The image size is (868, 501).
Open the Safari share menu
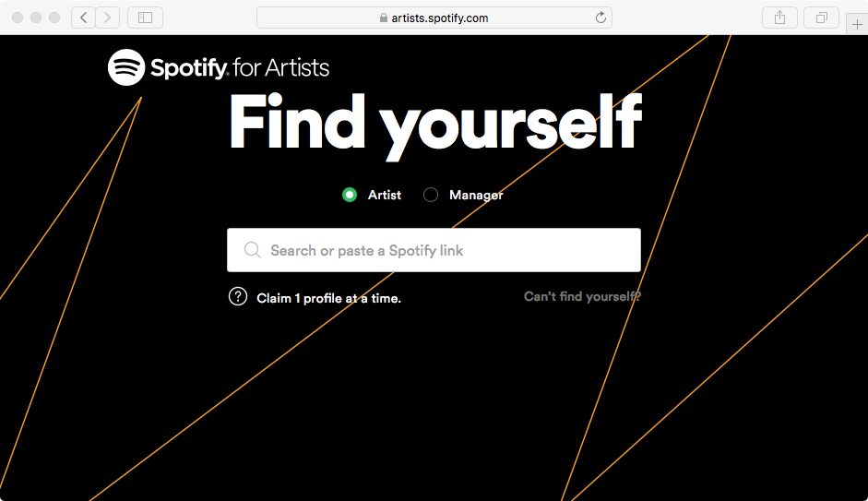[779, 18]
